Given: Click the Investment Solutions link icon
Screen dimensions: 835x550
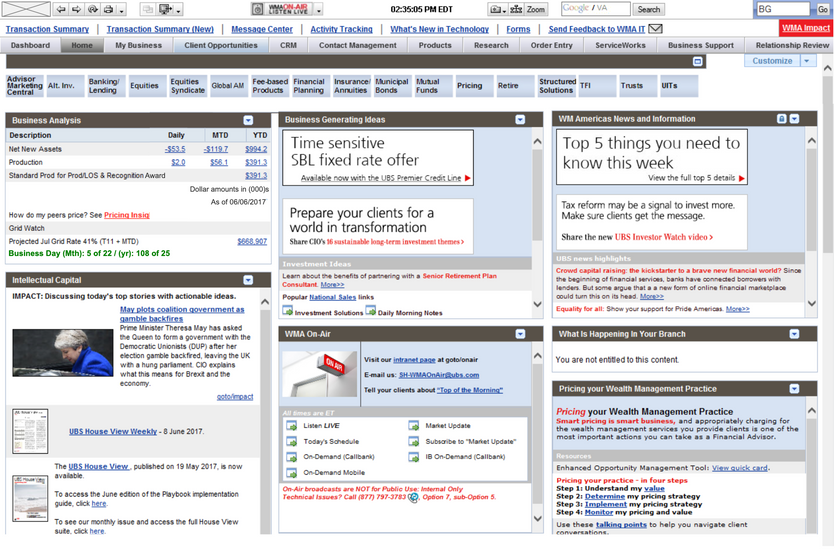Looking at the screenshot, I should pyautogui.click(x=288, y=311).
